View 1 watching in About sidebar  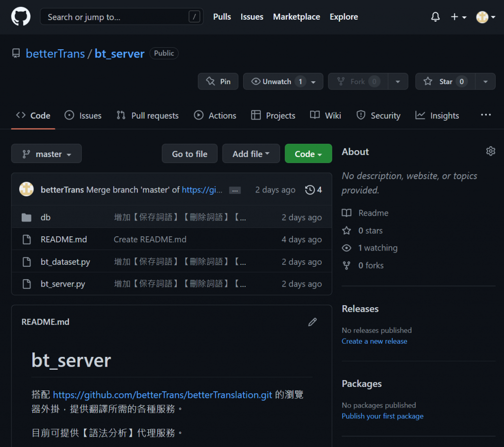[x=370, y=248]
